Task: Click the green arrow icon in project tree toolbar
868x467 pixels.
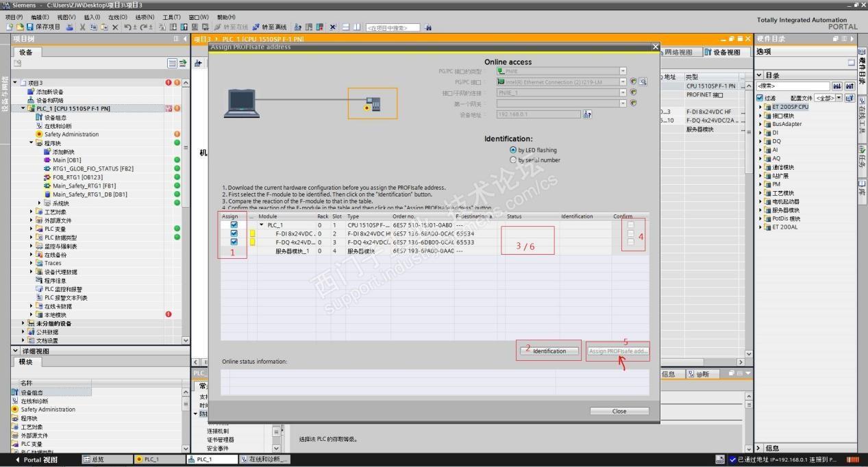Action: 183,64
